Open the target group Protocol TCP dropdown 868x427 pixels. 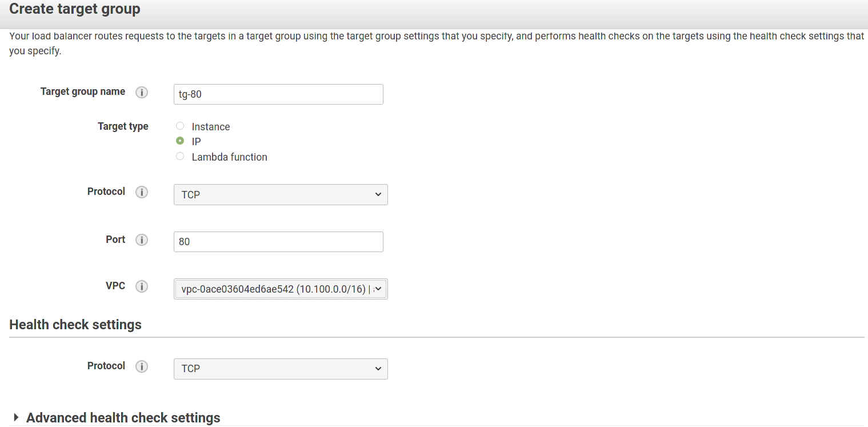[281, 194]
